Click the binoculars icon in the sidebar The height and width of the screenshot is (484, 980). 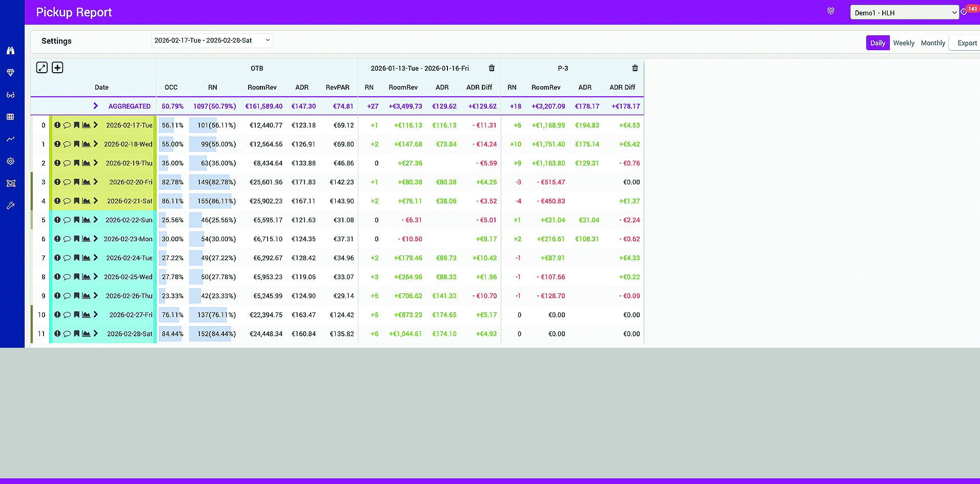[x=10, y=51]
